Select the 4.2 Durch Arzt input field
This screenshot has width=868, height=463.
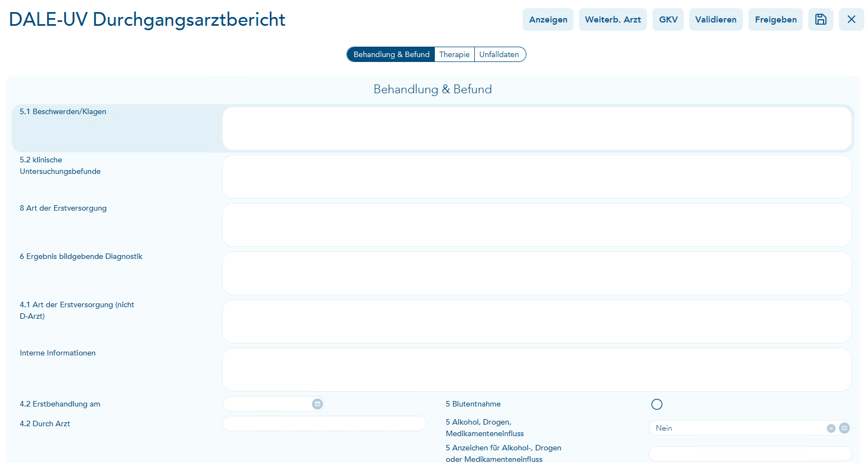[x=324, y=424]
